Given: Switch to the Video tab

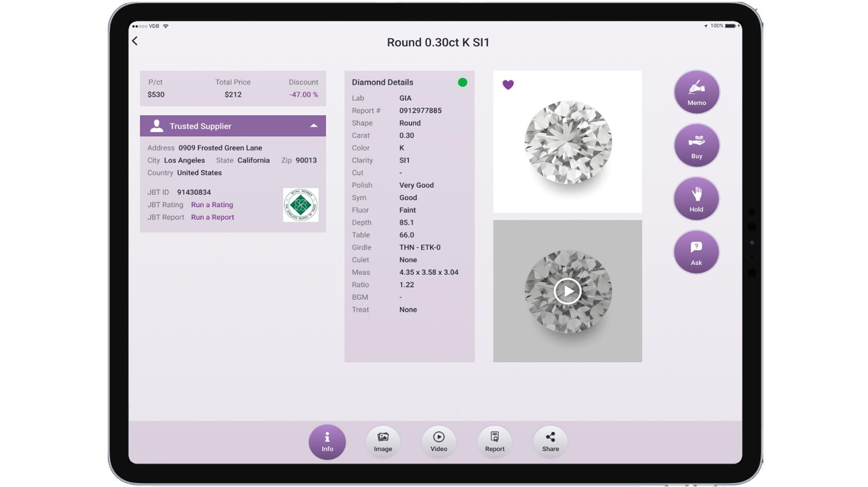Looking at the screenshot, I should tap(438, 442).
